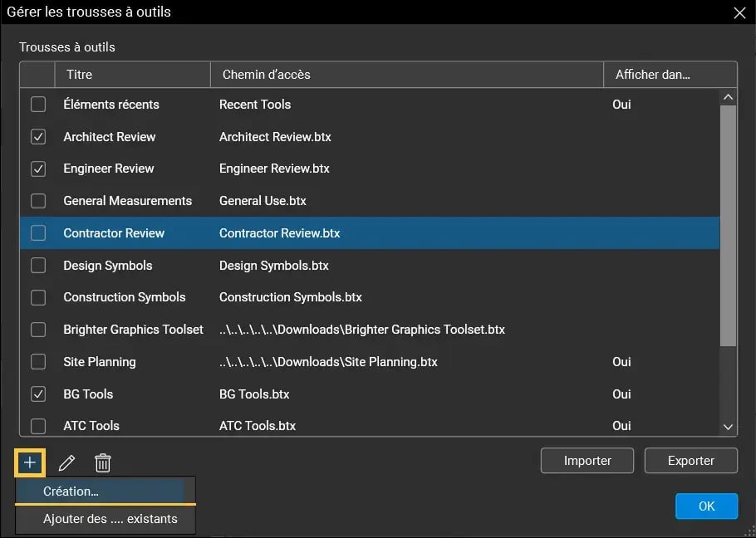Screen dimensions: 756x538
Task: Click the trash icon to delete Contractor Review
Action: 102,462
